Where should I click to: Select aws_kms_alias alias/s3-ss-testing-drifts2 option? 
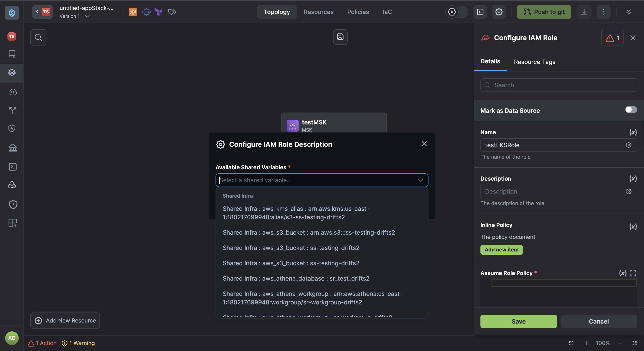point(322,213)
